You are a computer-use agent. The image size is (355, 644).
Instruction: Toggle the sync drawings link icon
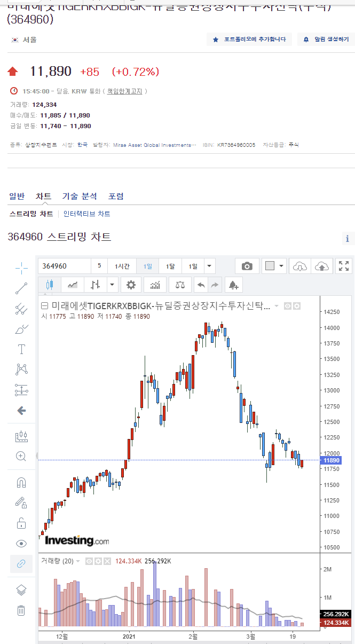coord(21,564)
